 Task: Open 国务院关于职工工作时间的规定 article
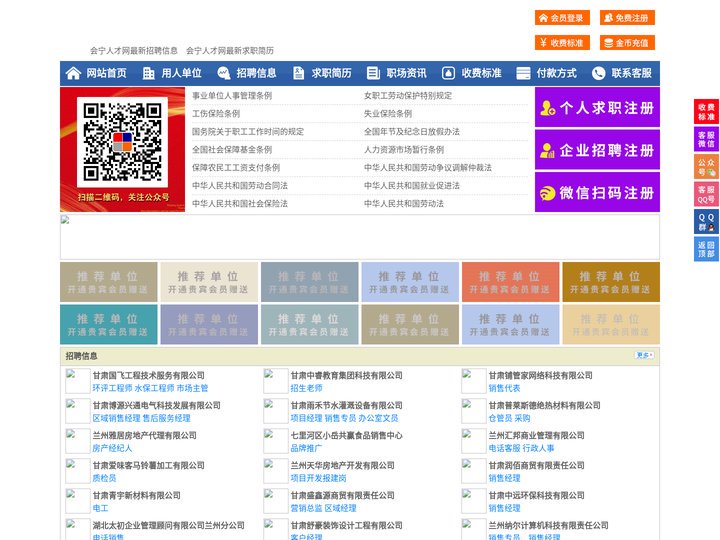click(248, 131)
